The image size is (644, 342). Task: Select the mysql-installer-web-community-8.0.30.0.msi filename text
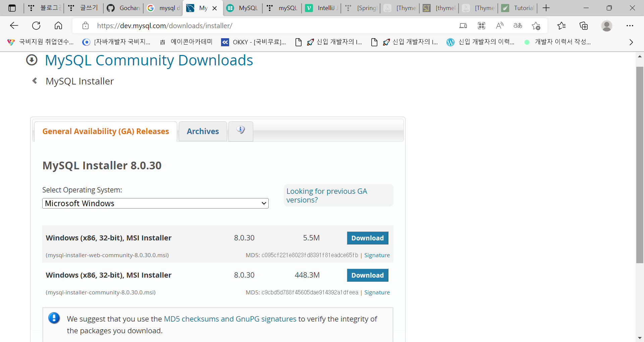click(x=107, y=255)
